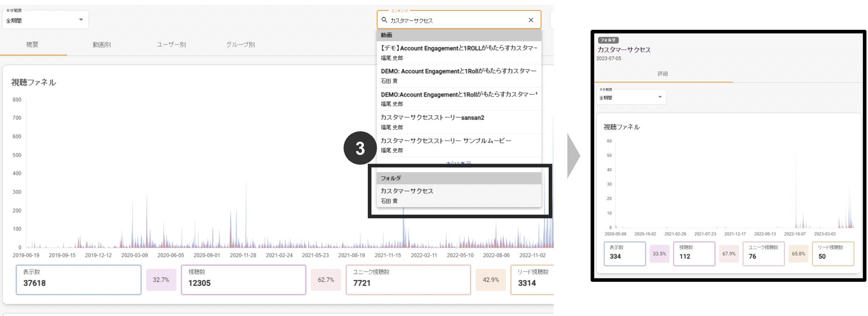
Task: Click the 視聴ファネル heading in main chart
Action: pyautogui.click(x=34, y=82)
